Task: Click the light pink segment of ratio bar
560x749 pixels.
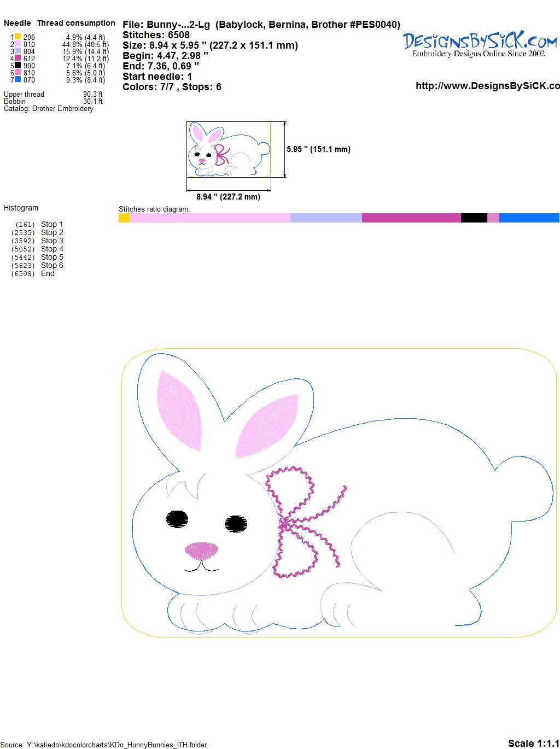Action: click(209, 218)
